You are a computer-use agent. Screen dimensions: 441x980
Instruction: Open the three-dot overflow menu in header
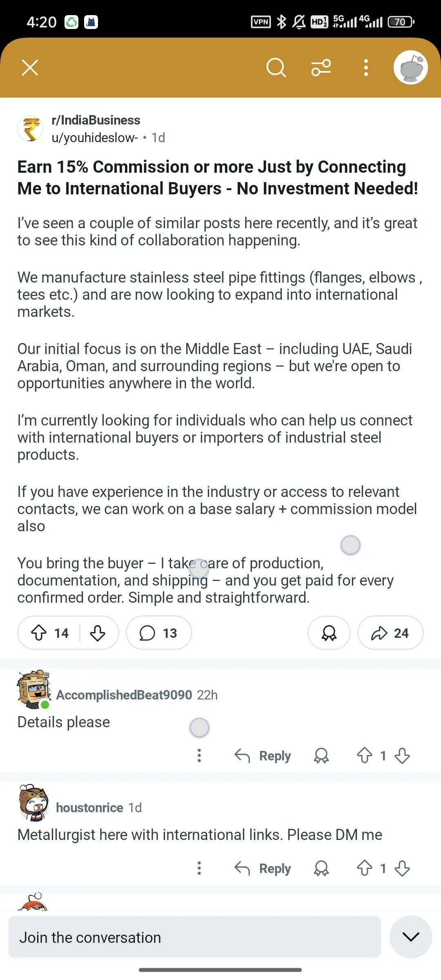click(x=366, y=67)
